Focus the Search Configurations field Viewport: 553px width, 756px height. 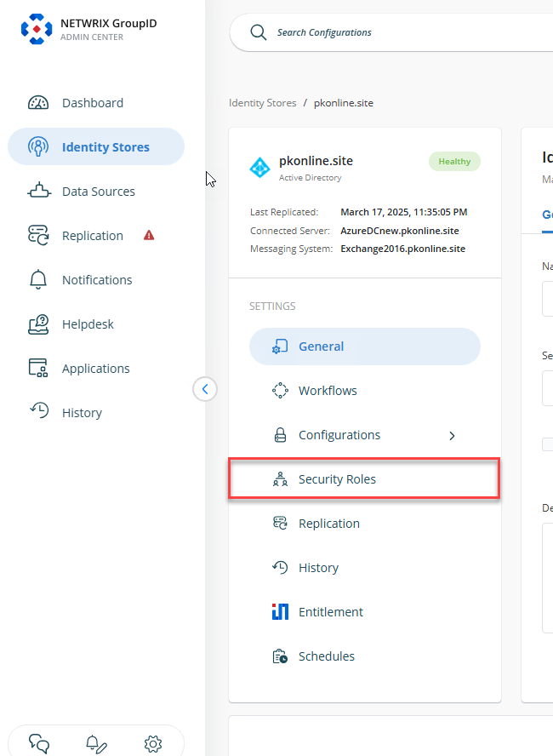(x=391, y=32)
